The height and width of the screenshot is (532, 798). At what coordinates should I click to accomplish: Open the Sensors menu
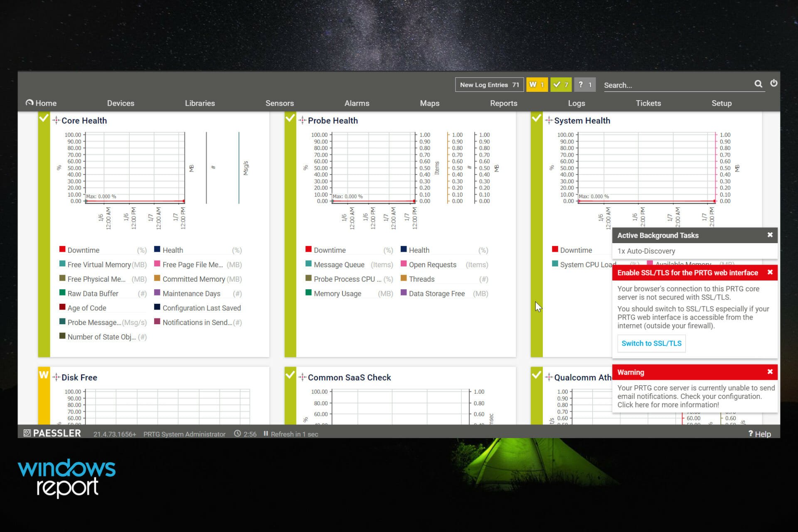tap(280, 103)
